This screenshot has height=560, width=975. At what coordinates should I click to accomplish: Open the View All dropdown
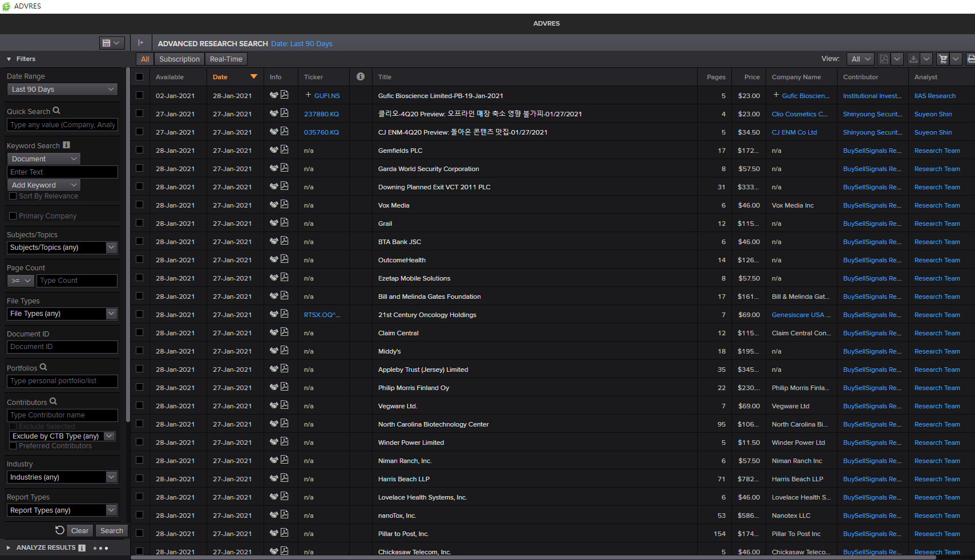pos(860,59)
